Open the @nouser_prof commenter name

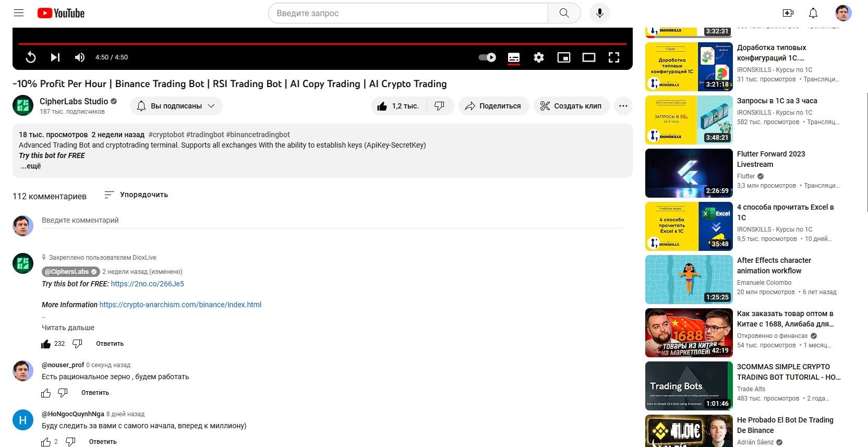point(63,365)
